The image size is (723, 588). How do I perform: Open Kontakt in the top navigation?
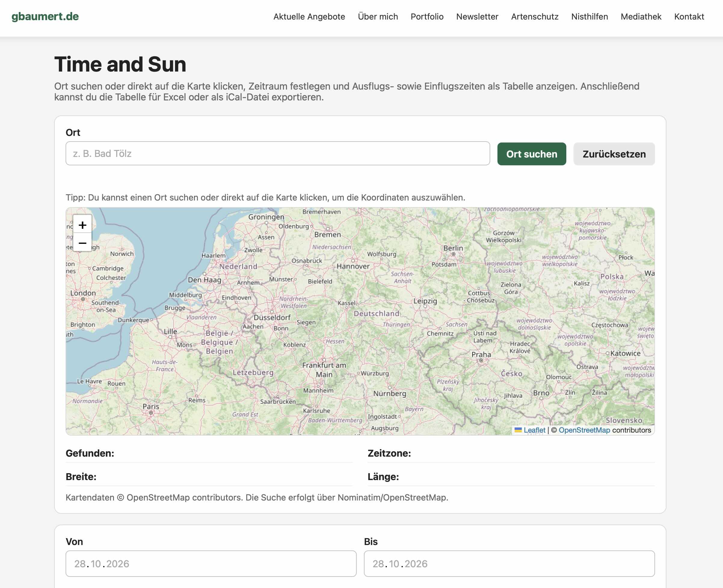[x=689, y=17]
